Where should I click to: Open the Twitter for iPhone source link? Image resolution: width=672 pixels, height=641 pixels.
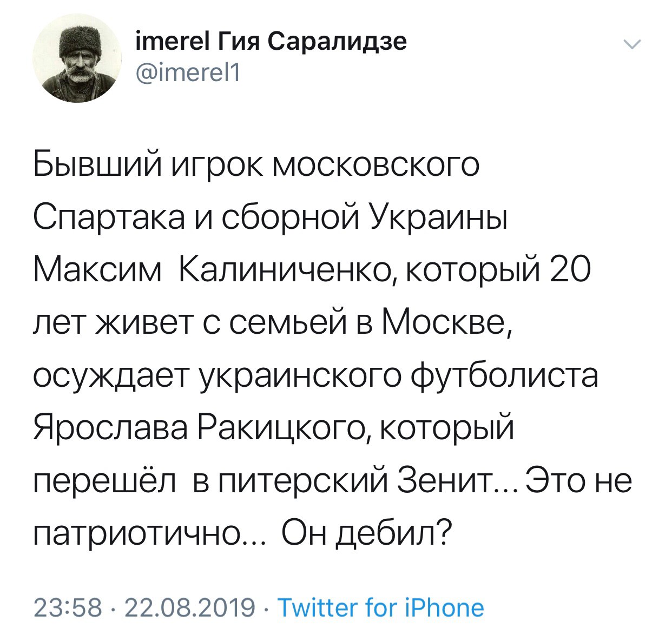coord(380,607)
